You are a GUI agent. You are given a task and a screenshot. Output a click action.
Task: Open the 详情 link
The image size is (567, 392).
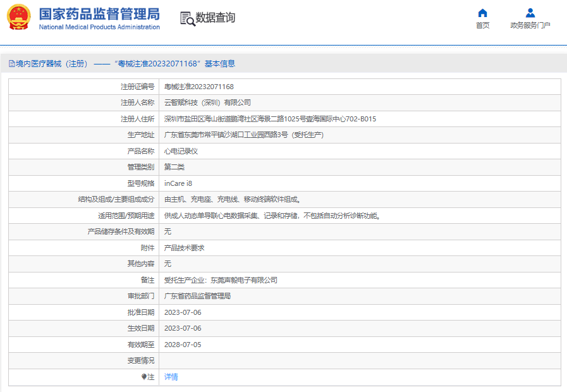click(171, 377)
